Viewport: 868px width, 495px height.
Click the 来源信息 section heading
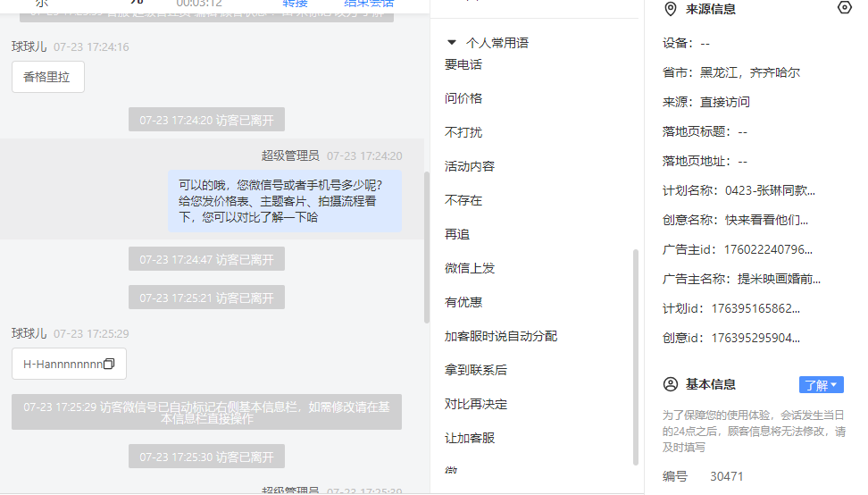[x=710, y=9]
